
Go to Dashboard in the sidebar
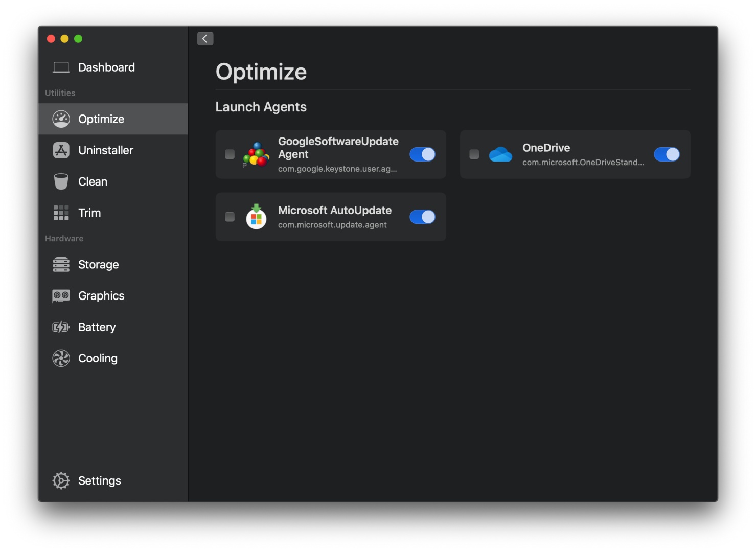tap(106, 67)
